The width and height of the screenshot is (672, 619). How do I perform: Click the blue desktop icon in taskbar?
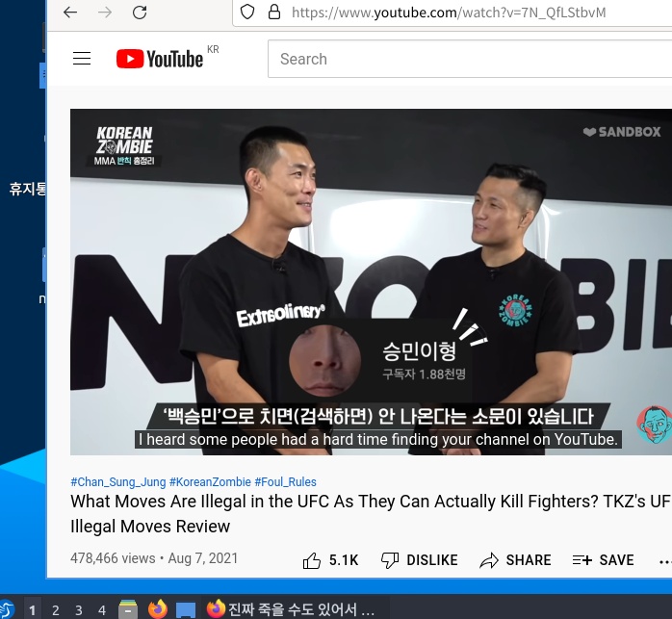(186, 609)
